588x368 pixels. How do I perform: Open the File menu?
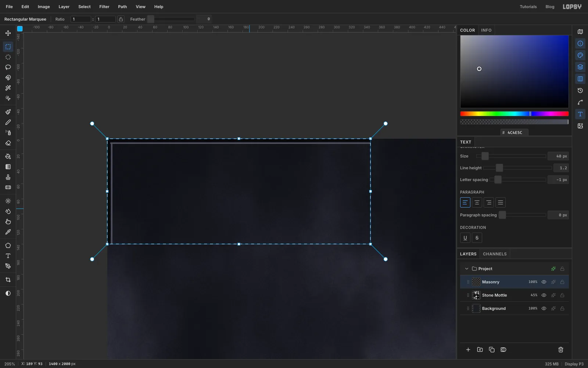[x=9, y=7]
